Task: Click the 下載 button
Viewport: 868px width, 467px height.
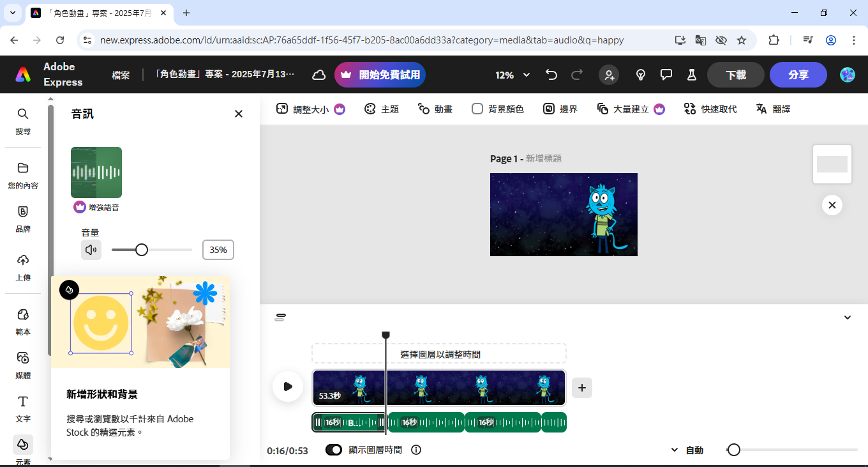Action: click(735, 75)
